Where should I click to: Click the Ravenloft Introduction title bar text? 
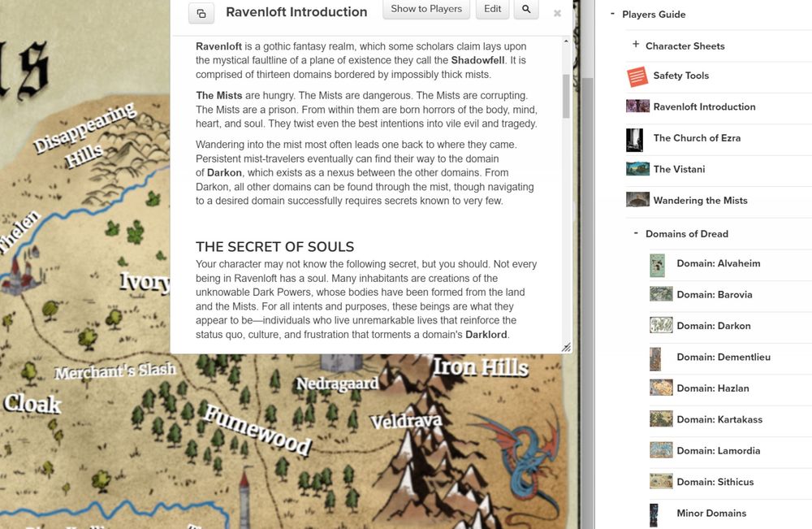point(296,12)
